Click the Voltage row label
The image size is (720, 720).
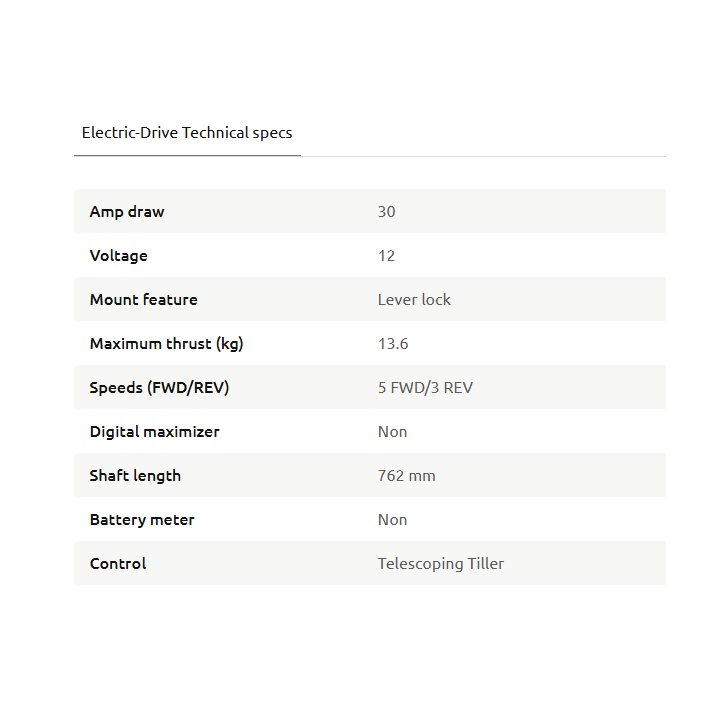tap(119, 256)
